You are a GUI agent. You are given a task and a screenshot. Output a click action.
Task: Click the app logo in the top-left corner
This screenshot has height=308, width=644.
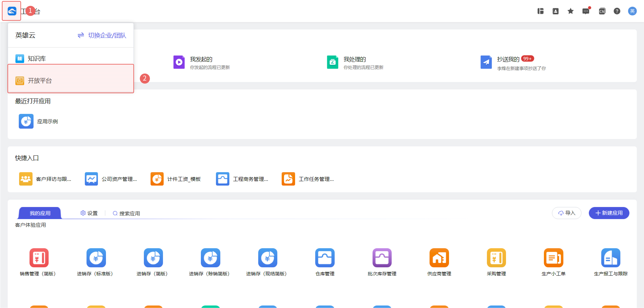tap(12, 11)
